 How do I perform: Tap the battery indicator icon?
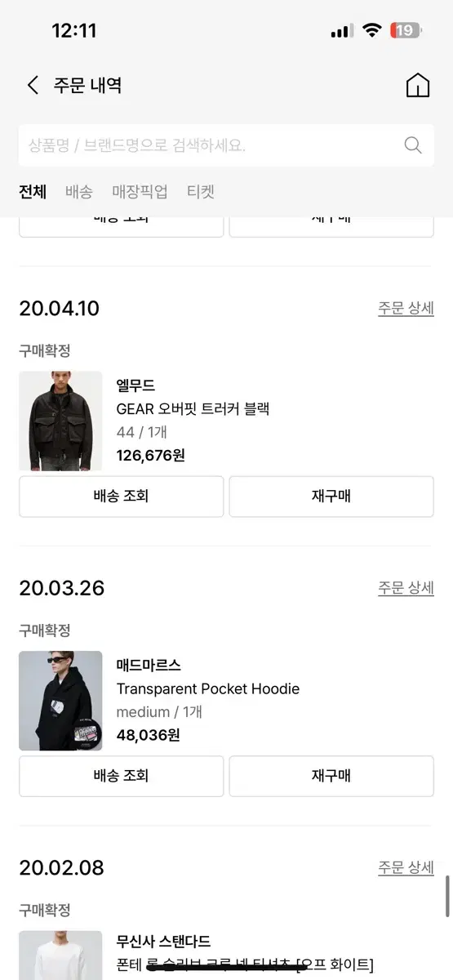click(x=406, y=31)
